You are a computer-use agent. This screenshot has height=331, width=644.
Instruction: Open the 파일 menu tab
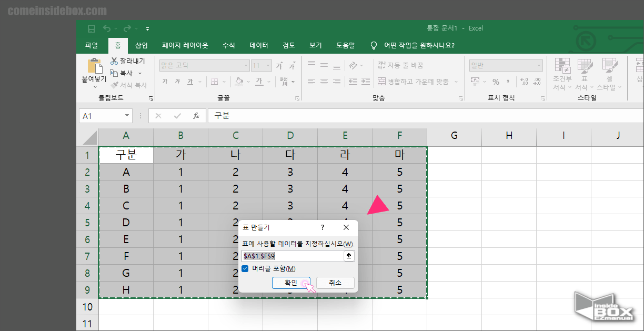pos(92,45)
